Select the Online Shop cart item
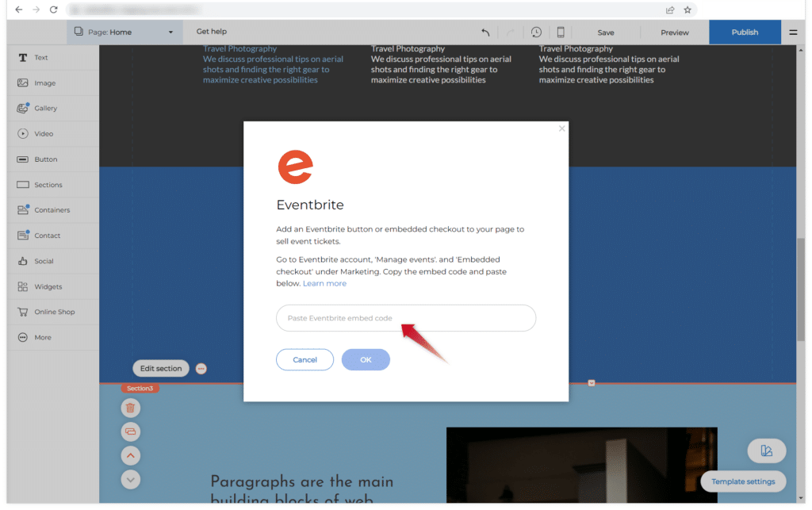The image size is (812, 510). [53, 312]
